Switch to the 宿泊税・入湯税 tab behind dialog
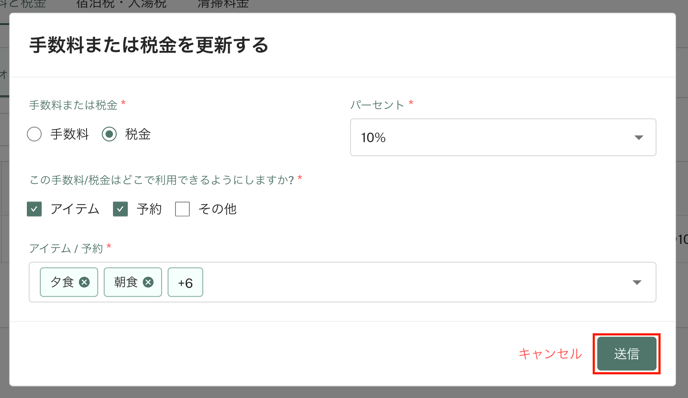688x398 pixels. coord(122,4)
